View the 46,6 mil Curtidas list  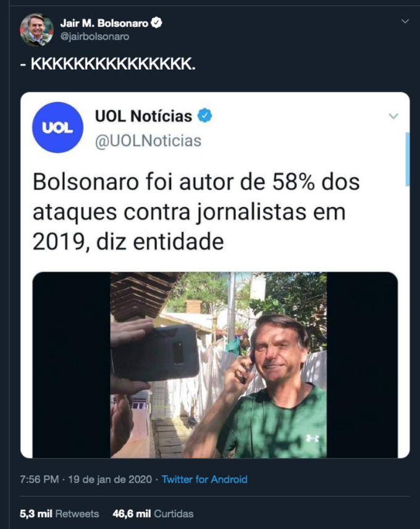pos(153,514)
